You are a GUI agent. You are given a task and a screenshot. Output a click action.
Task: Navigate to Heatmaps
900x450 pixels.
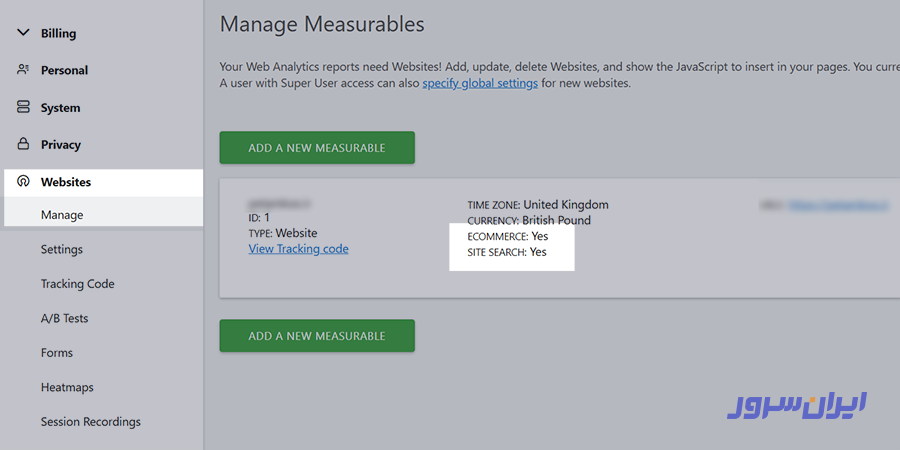tap(67, 387)
